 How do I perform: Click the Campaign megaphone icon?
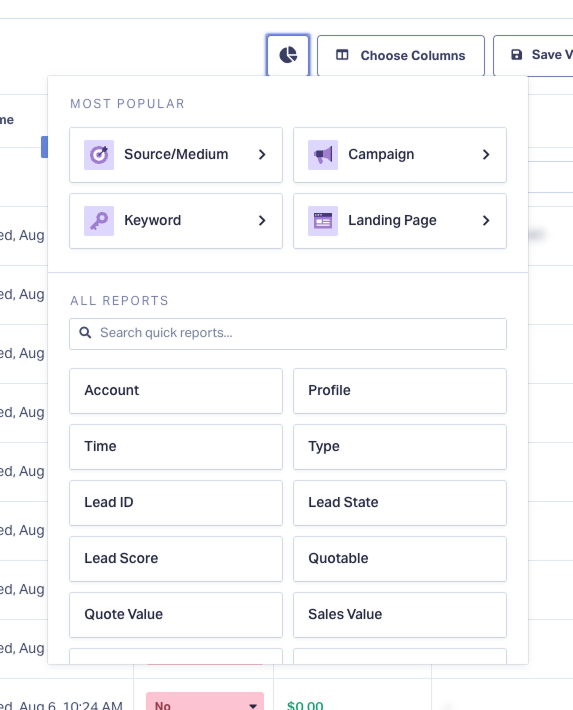[323, 155]
